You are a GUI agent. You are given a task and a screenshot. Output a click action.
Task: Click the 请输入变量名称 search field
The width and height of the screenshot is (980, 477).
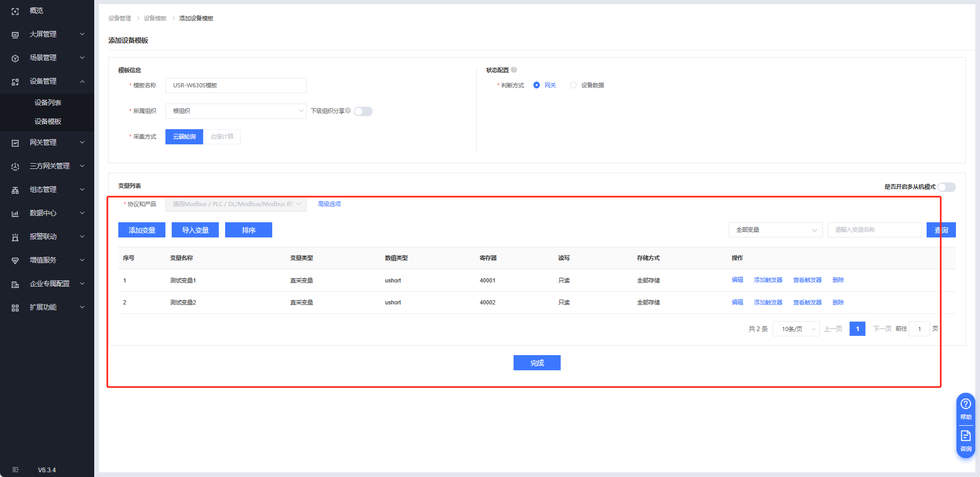click(874, 230)
